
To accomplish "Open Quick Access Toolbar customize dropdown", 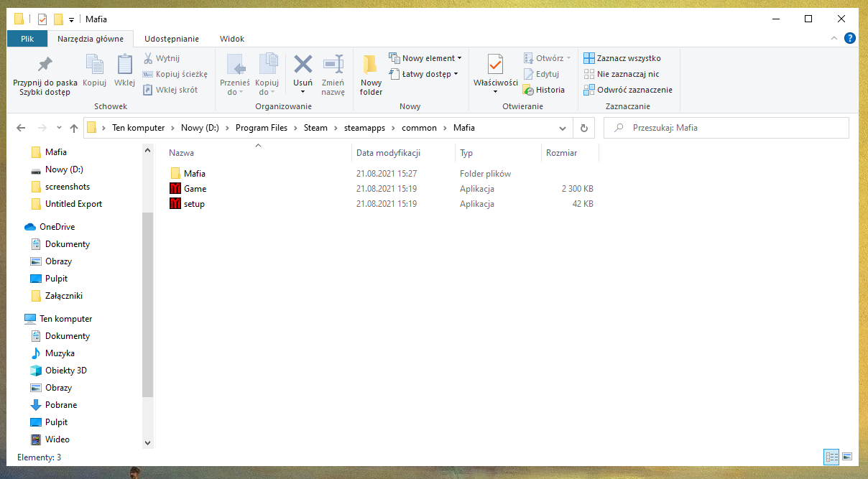I will coord(71,20).
